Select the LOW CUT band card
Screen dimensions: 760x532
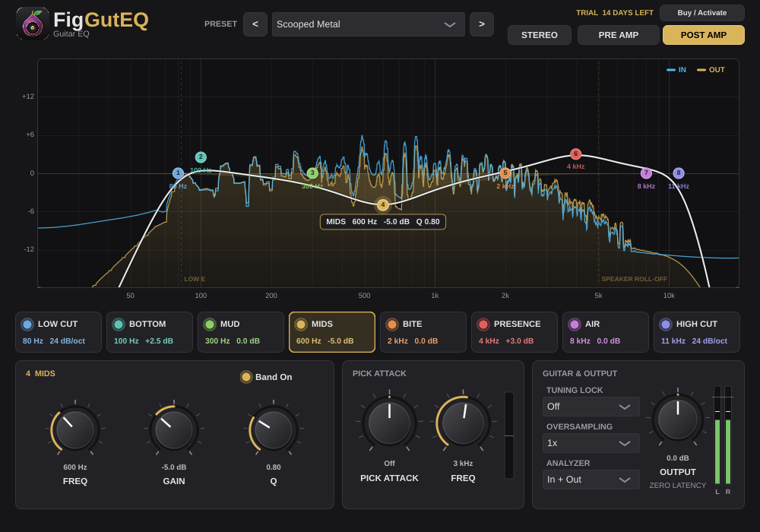coord(59,332)
